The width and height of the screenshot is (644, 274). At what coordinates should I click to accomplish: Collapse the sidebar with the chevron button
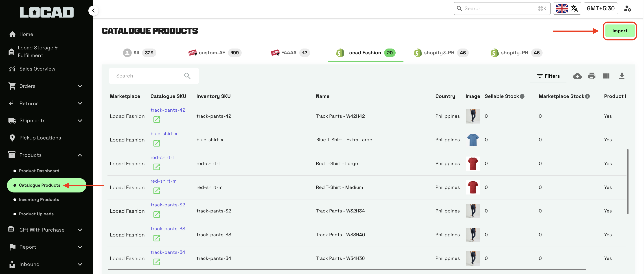point(93,11)
